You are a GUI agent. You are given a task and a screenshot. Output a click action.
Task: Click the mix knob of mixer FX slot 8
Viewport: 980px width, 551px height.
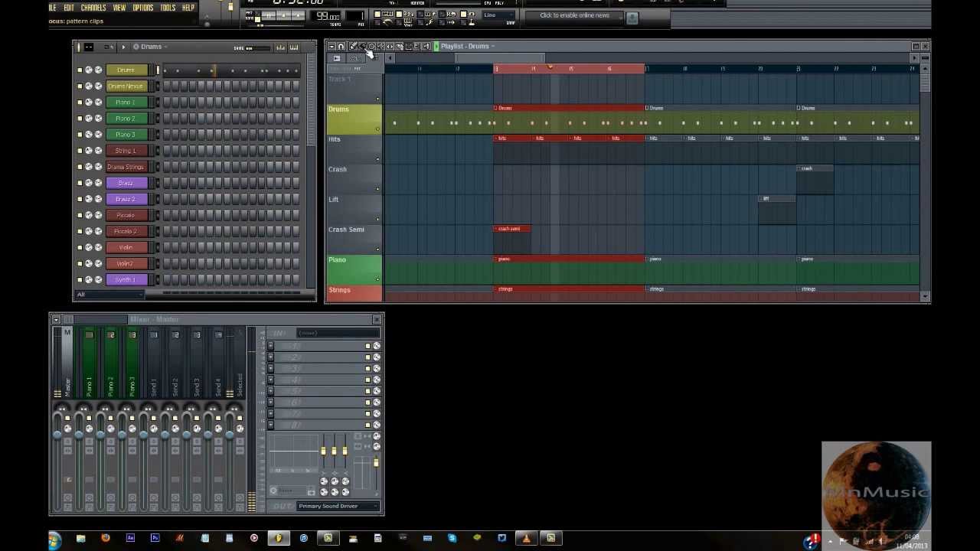(x=377, y=425)
